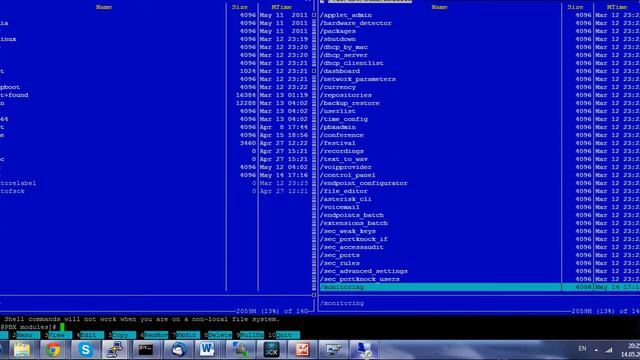Image resolution: width=640 pixels, height=360 pixels.
Task: Show hidden tray icons arrow
Action: pyautogui.click(x=596, y=349)
